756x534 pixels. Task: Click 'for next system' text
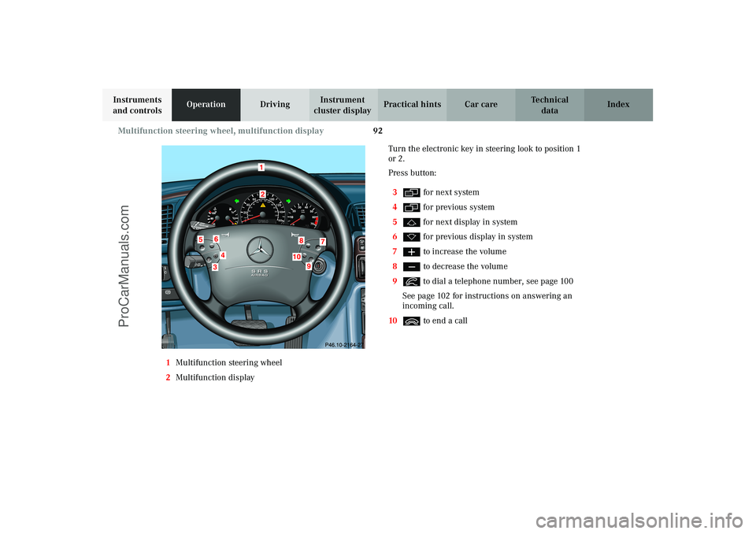(x=451, y=192)
